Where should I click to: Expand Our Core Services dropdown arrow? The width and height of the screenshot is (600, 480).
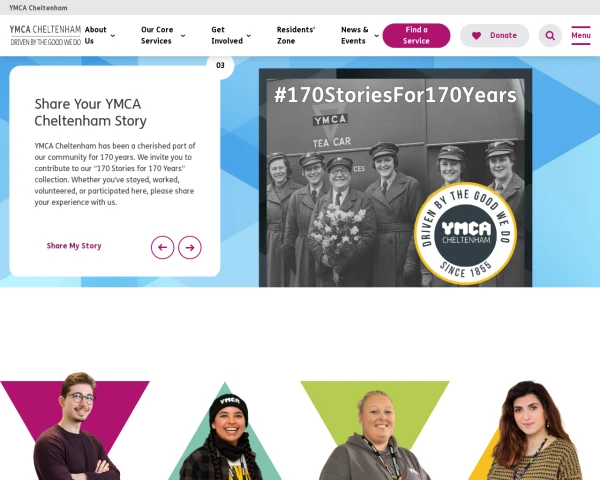click(x=183, y=36)
